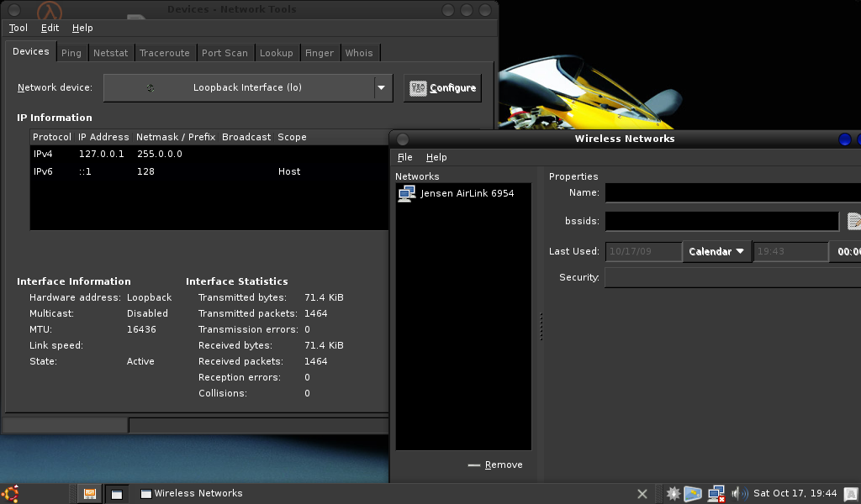Click the 255.0.0.0 netmask cell

click(159, 154)
